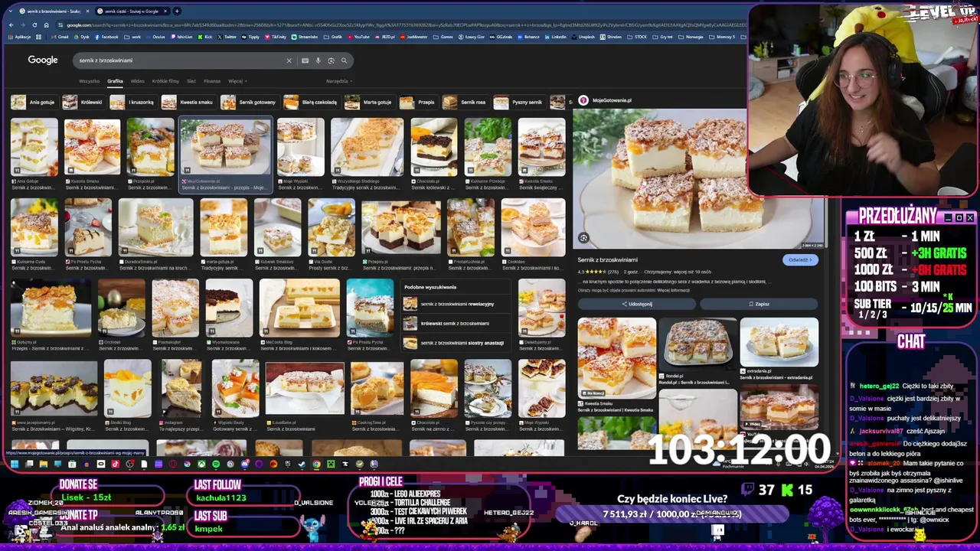Expand the Narzędzia tools dropdown

click(338, 81)
